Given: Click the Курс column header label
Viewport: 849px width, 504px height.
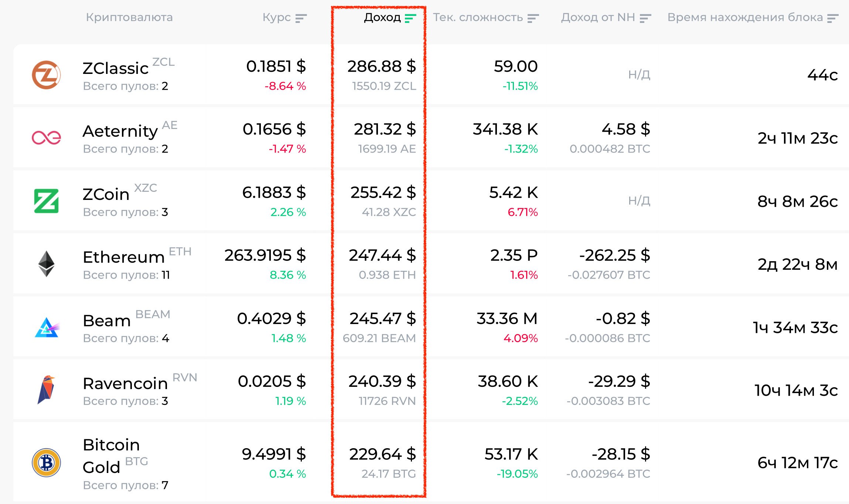Looking at the screenshot, I should coord(276,17).
